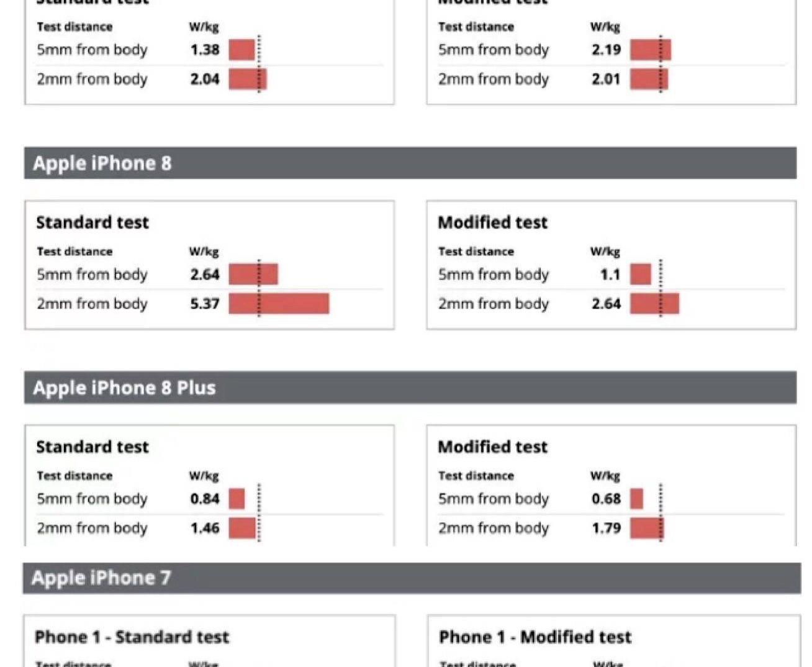Open the Phone 1 - Standard test title
Viewport: 812px width, 667px height.
[x=132, y=637]
